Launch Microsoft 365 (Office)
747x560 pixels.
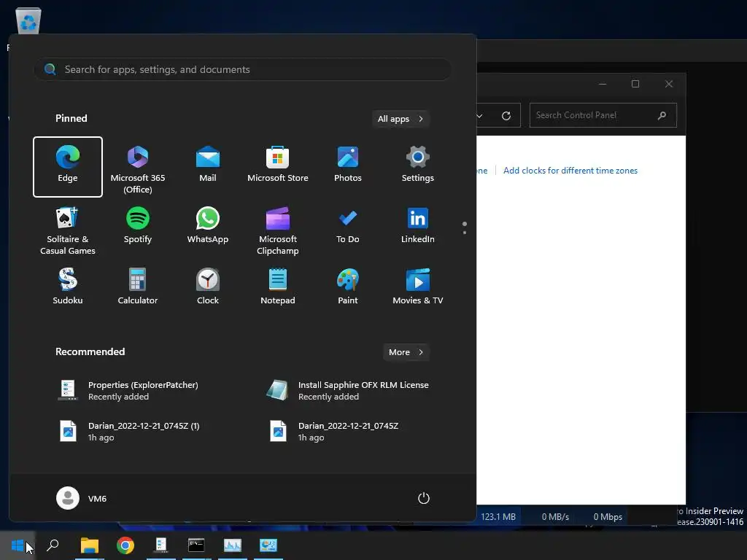[x=138, y=167]
